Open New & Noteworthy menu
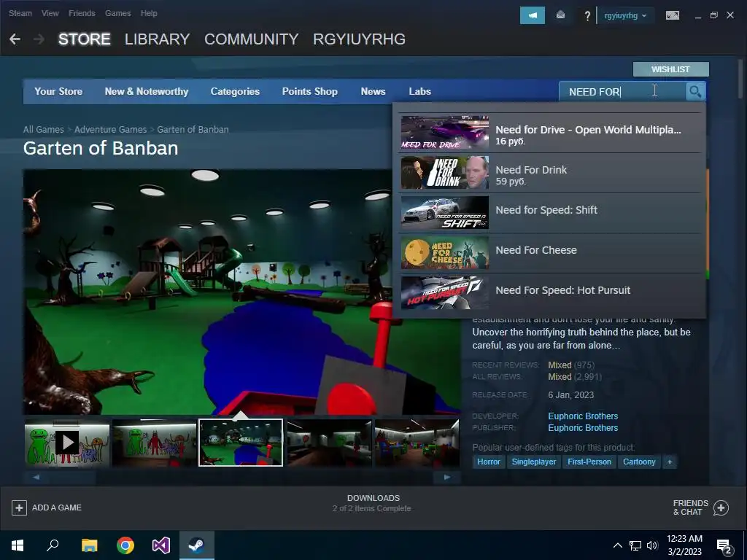The height and width of the screenshot is (560, 747). tap(146, 91)
